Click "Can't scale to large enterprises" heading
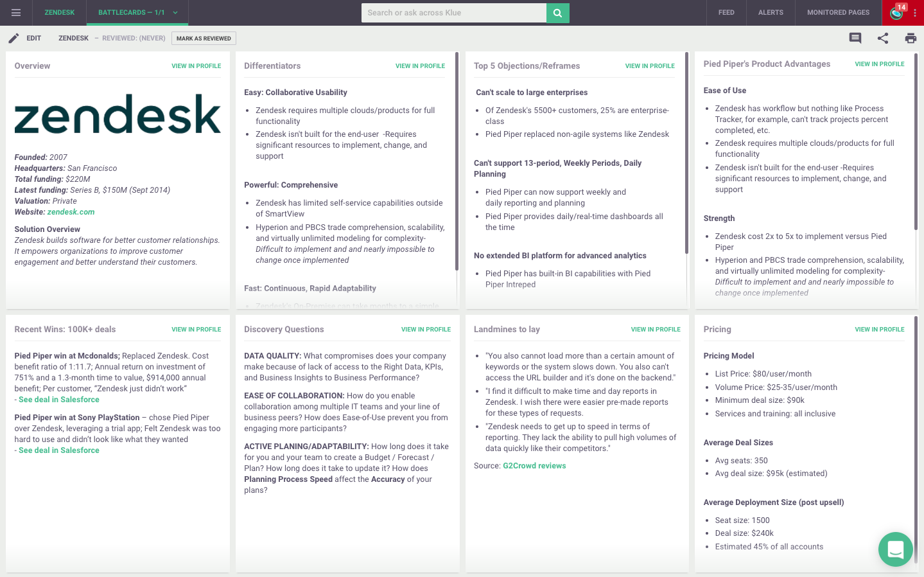The image size is (924, 577). pyautogui.click(x=532, y=93)
